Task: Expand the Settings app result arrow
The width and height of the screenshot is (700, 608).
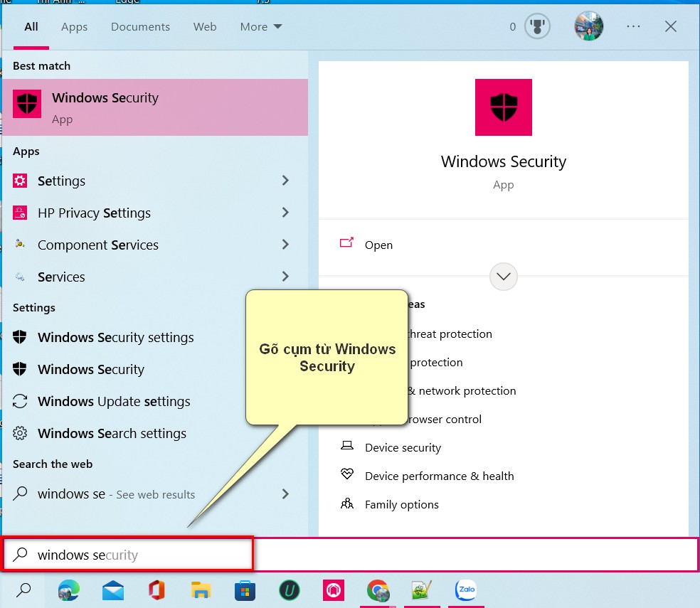Action: [285, 181]
